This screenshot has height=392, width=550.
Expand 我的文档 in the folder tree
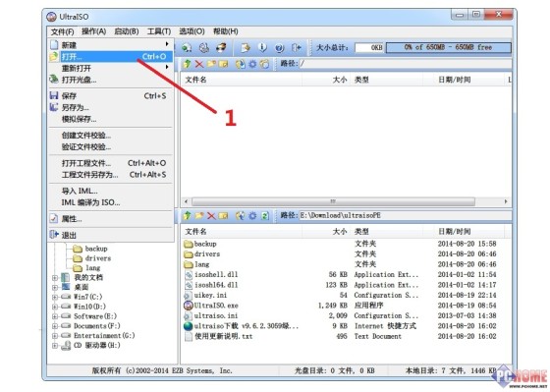click(55, 278)
